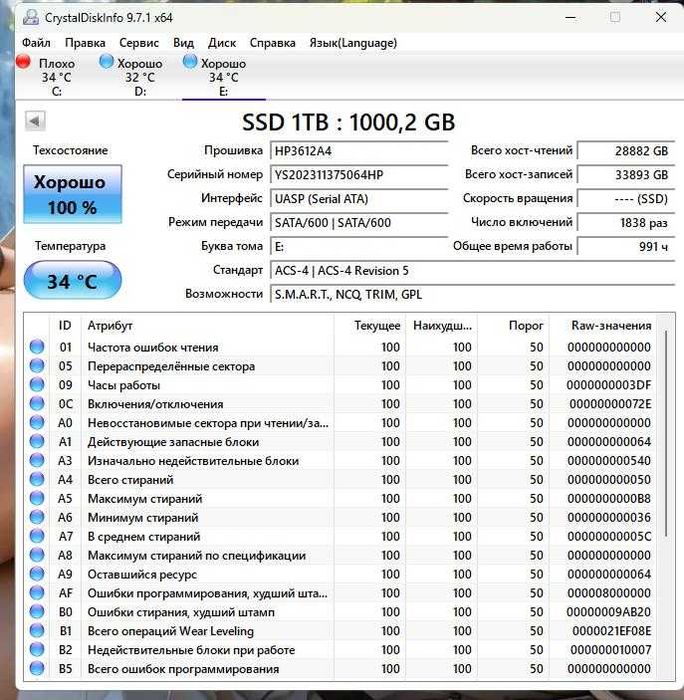
Task: Click the Возможности field S.M.A.R.T., NCQ, TRIM, GPL
Action: point(472,294)
